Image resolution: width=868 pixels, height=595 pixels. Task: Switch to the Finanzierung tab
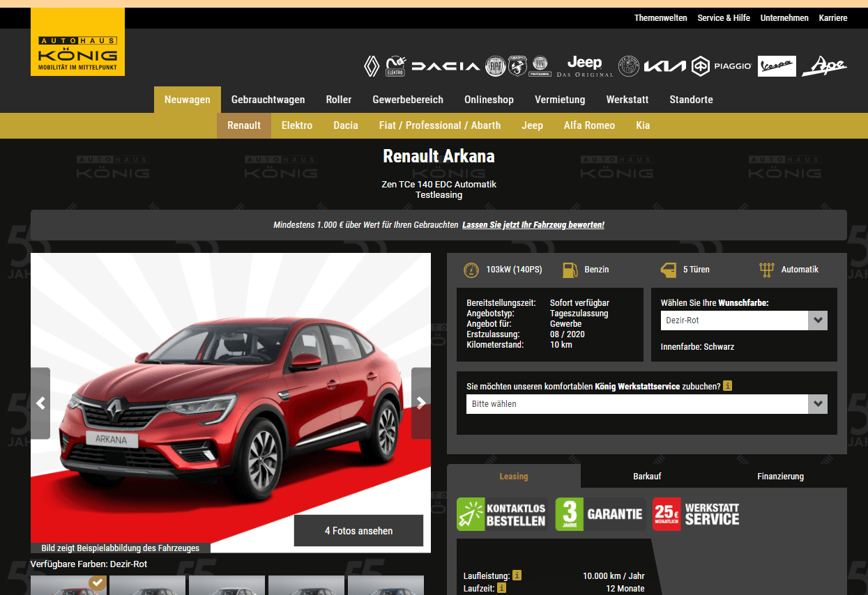[781, 477]
